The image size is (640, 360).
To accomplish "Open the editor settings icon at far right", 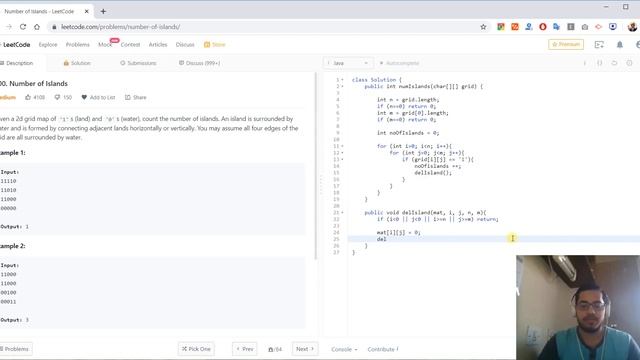I will coord(629,63).
